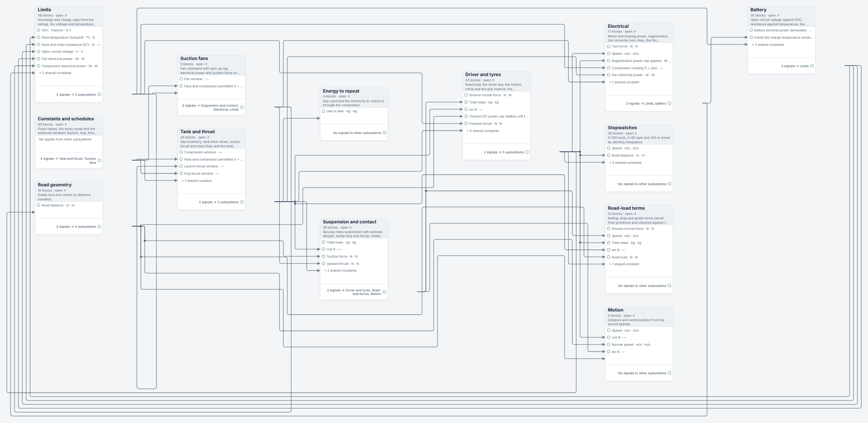The height and width of the screenshot is (423, 868).
Task: Click the output port circle of Electrical card
Action: tap(669, 103)
